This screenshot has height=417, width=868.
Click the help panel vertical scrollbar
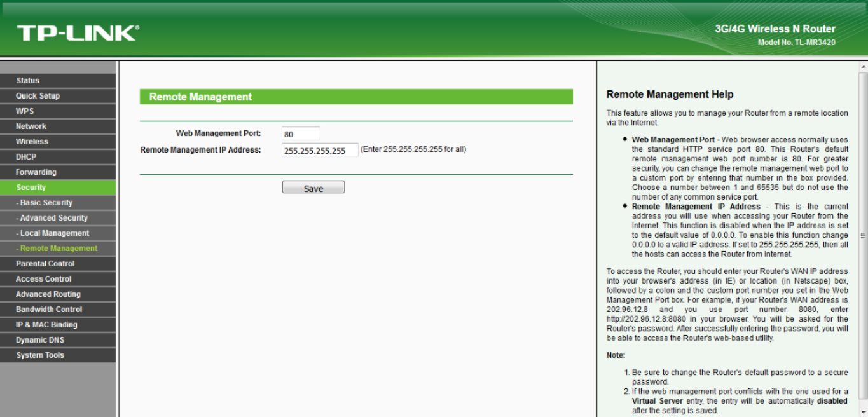863,235
